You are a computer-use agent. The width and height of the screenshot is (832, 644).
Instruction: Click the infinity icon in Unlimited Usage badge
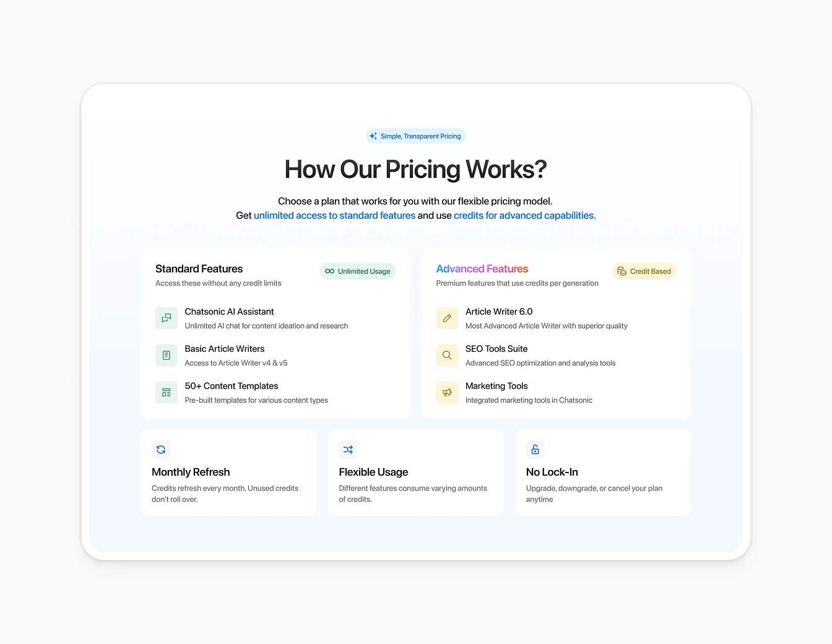329,271
